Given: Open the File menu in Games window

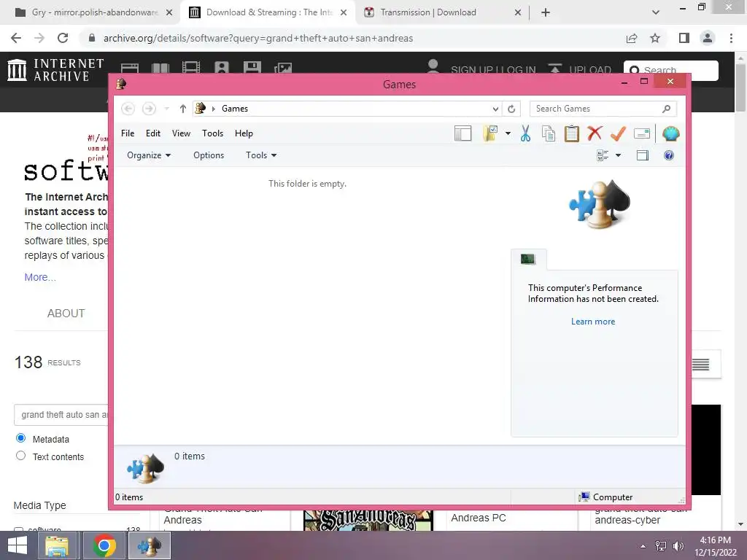Looking at the screenshot, I should pos(128,133).
